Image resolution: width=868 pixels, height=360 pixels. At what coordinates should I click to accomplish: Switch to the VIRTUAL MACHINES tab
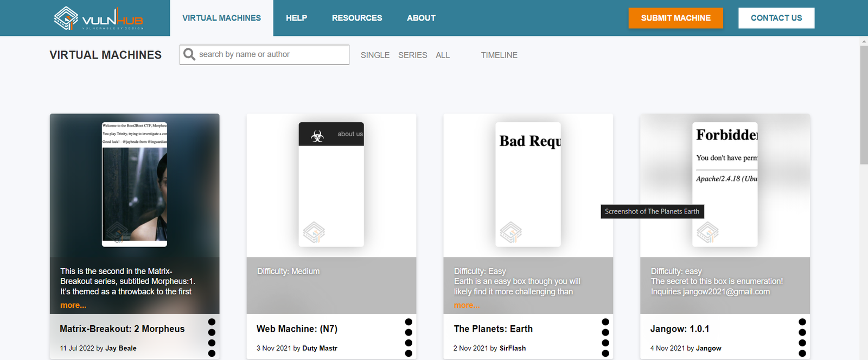coord(221,18)
